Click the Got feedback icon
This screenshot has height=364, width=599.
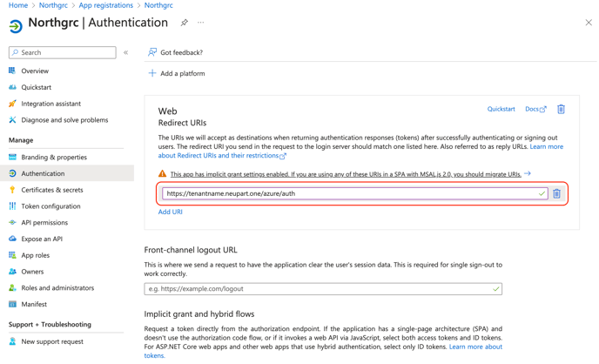(152, 52)
